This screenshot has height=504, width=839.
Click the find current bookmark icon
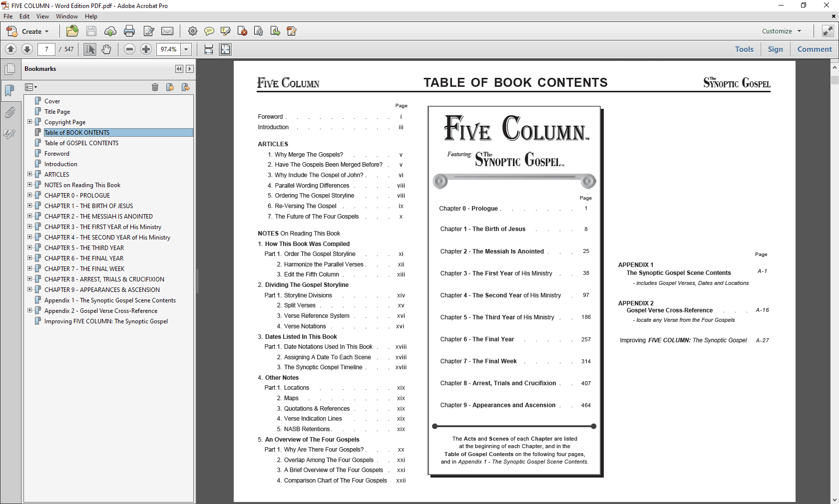[185, 87]
